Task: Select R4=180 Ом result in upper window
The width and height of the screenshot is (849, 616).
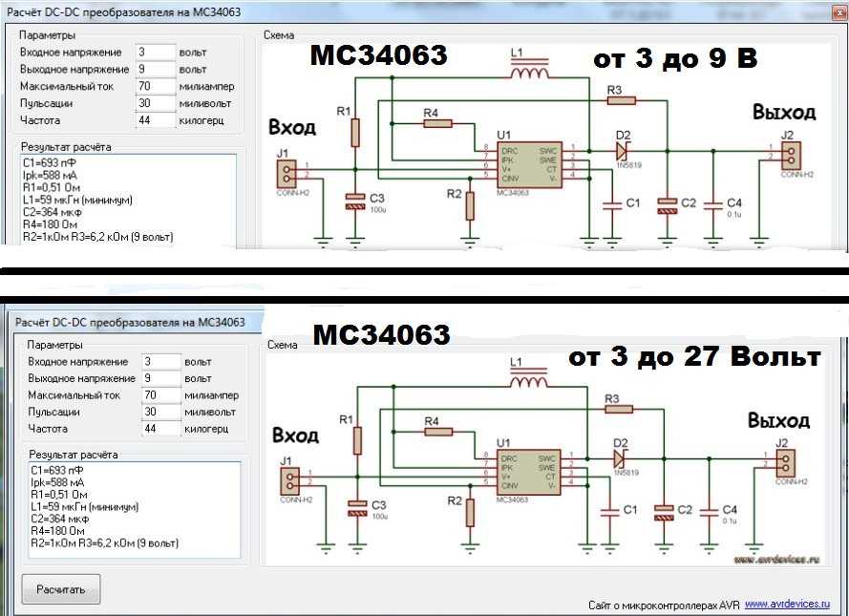Action: click(x=50, y=224)
